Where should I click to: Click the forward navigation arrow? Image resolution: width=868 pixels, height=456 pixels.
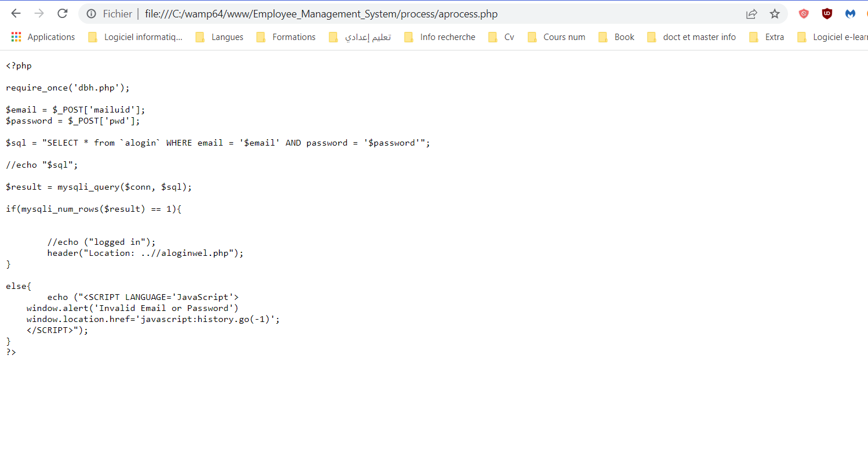pyautogui.click(x=39, y=13)
